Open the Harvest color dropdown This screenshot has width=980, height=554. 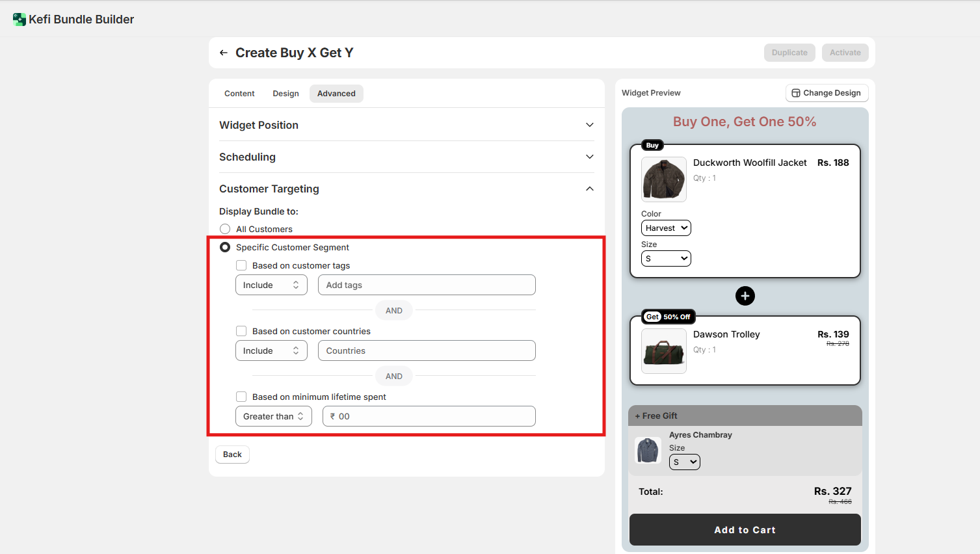click(666, 228)
